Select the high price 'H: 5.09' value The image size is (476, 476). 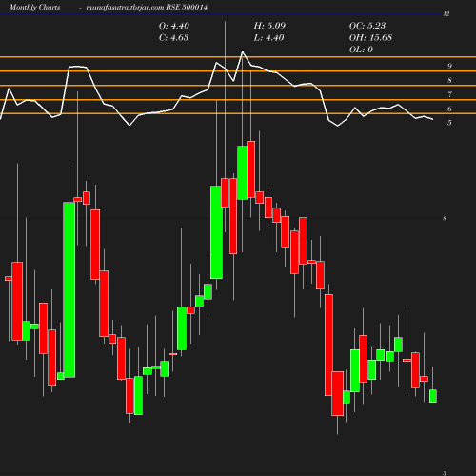tap(269, 26)
